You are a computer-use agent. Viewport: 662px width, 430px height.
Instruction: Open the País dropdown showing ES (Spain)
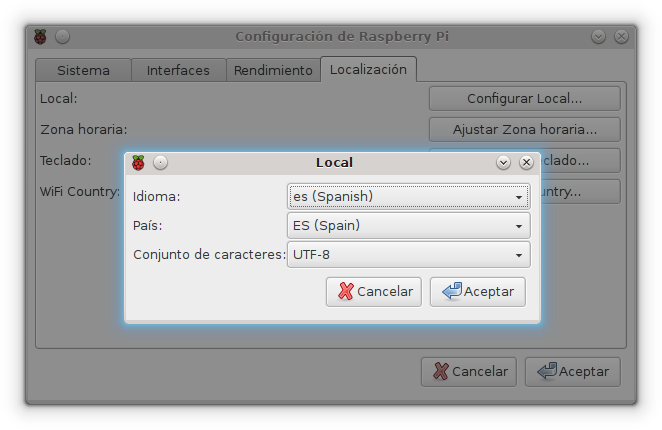tap(409, 226)
